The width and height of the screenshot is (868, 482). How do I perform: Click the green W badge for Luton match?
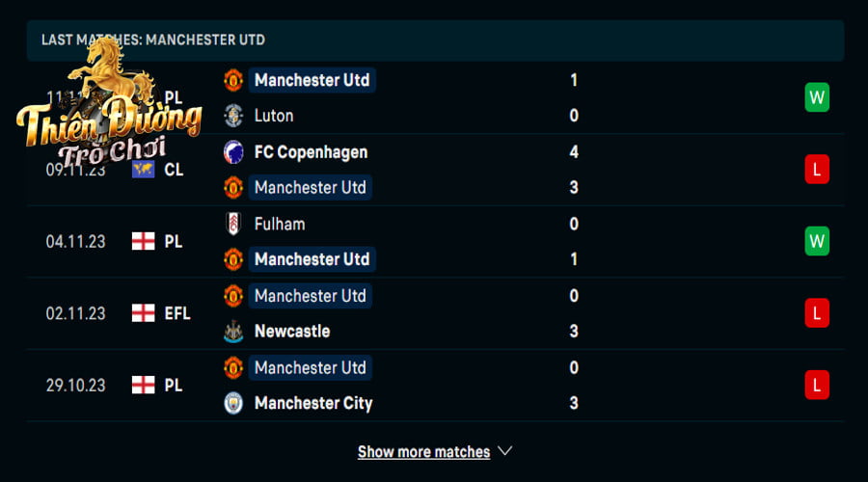click(x=817, y=97)
